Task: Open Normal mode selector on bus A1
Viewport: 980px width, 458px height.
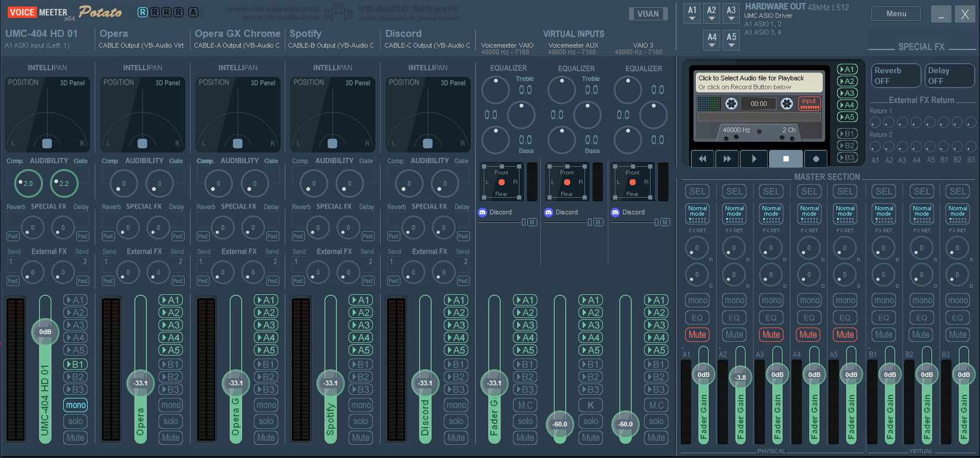Action: 697,214
